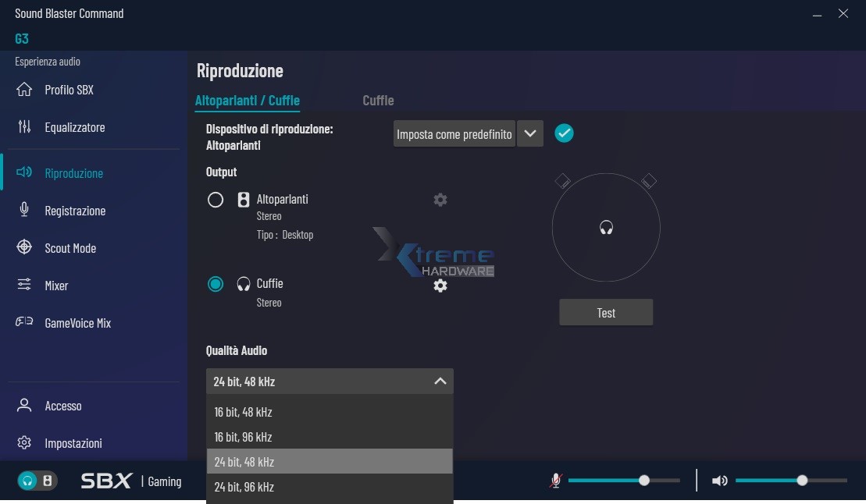Adjust the microphone level slider
Screen dimensions: 866x504
(644, 481)
